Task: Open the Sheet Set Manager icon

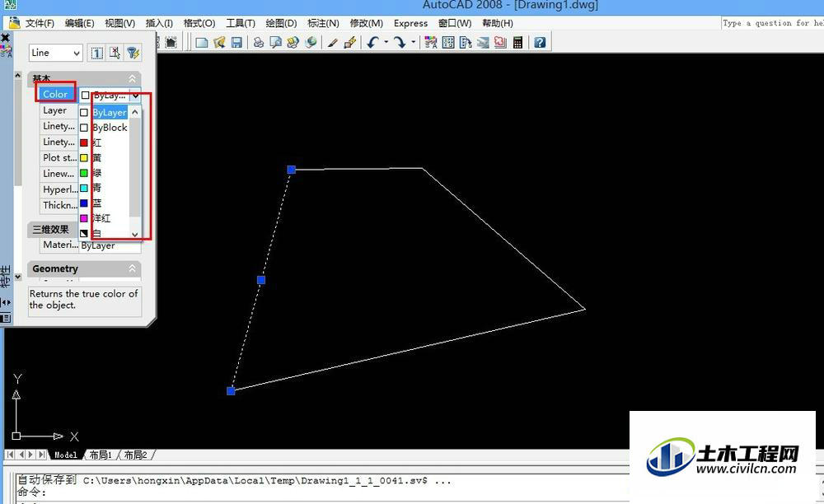Action: (483, 43)
